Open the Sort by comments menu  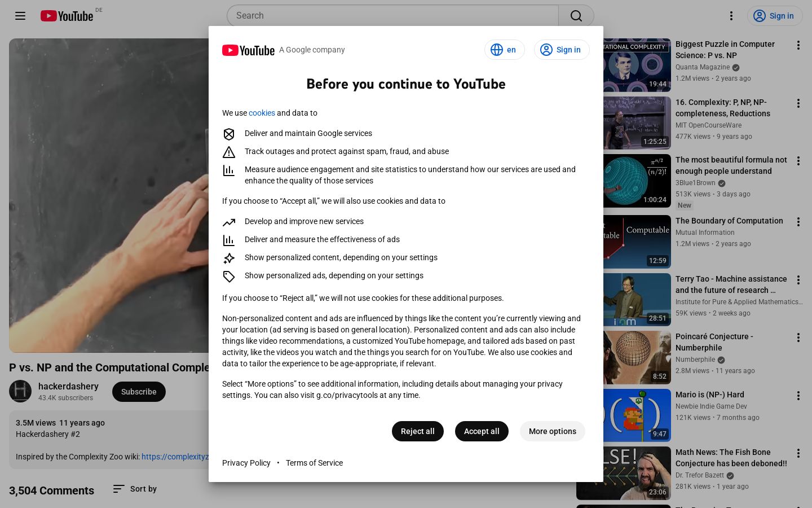[x=135, y=489]
